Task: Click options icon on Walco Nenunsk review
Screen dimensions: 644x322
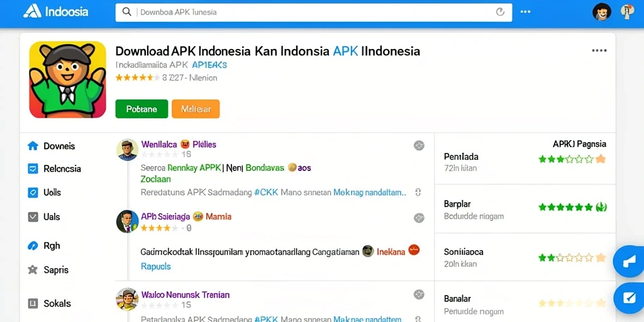Action: 419,294
